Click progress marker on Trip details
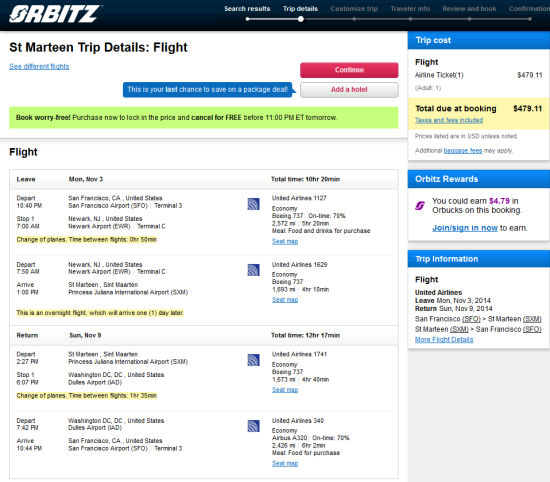Screen dimensions: 550x482 point(301,19)
